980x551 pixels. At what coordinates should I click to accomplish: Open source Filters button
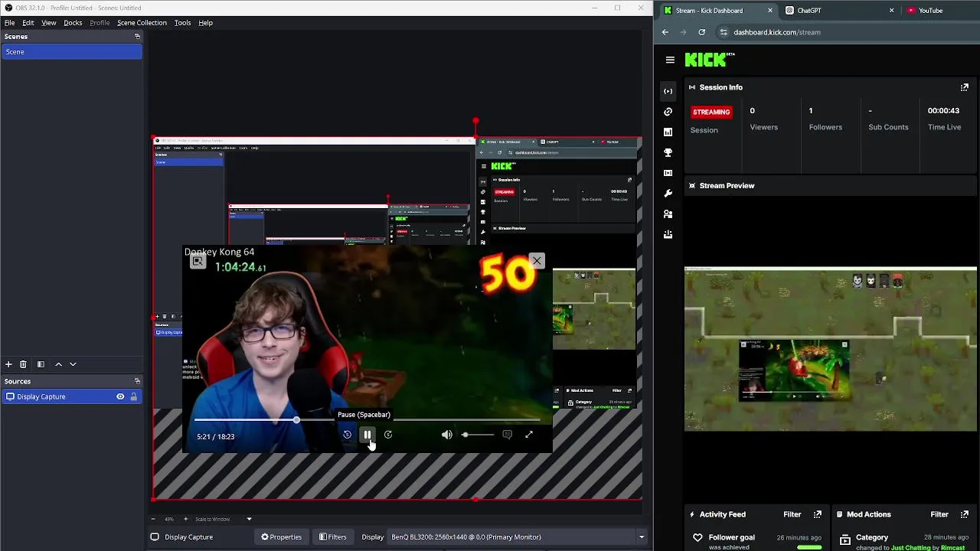[x=333, y=536]
